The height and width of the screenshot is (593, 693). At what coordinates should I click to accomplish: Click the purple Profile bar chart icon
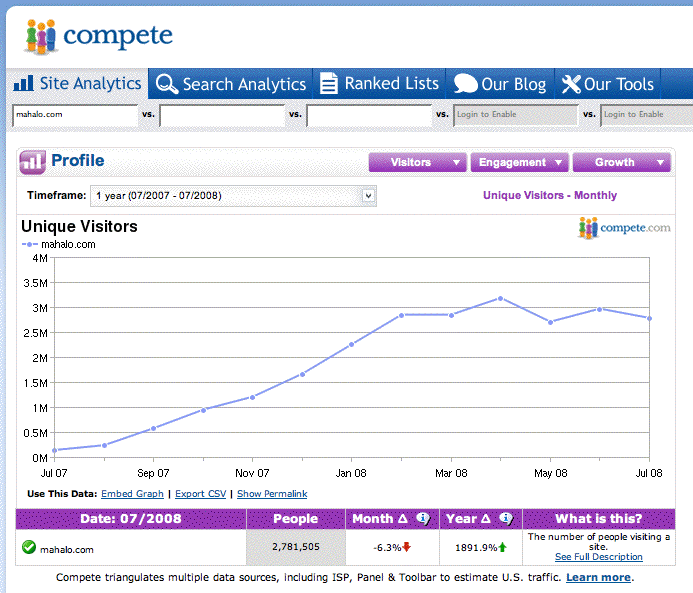[x=33, y=161]
